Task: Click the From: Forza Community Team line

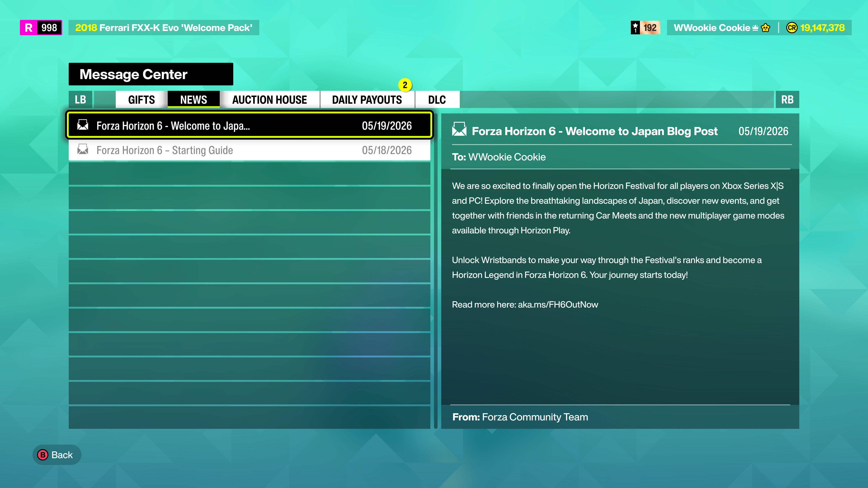Action: pos(520,417)
